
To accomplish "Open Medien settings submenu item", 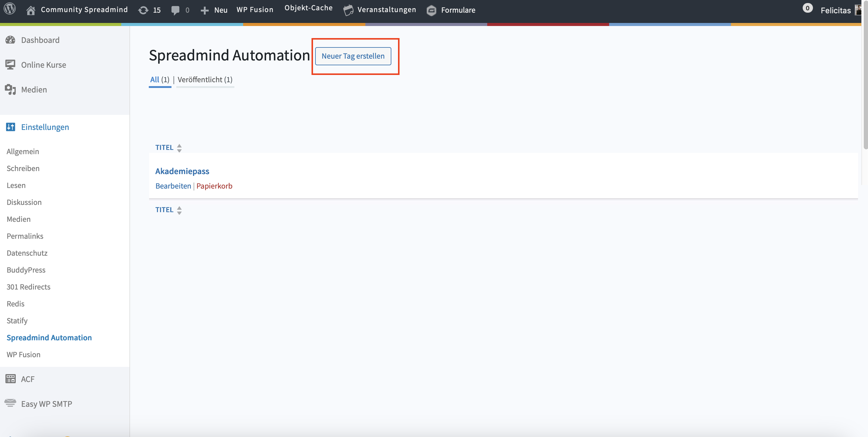I will coord(18,219).
